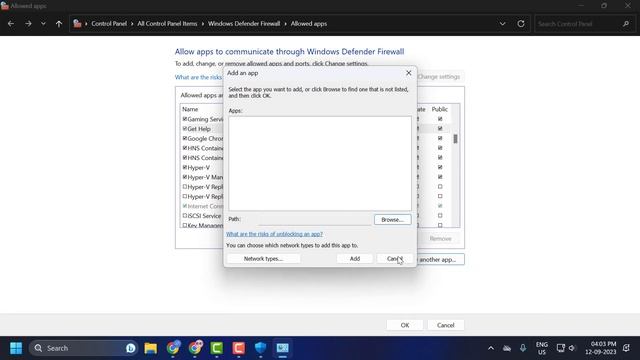
Task: Go back using the Explorer back arrow
Action: click(x=11, y=24)
